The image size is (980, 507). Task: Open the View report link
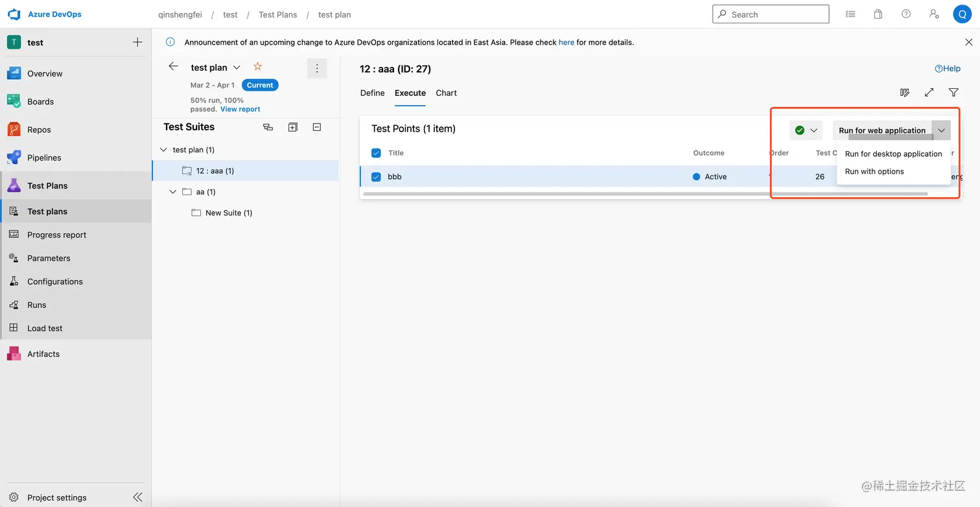pos(240,109)
